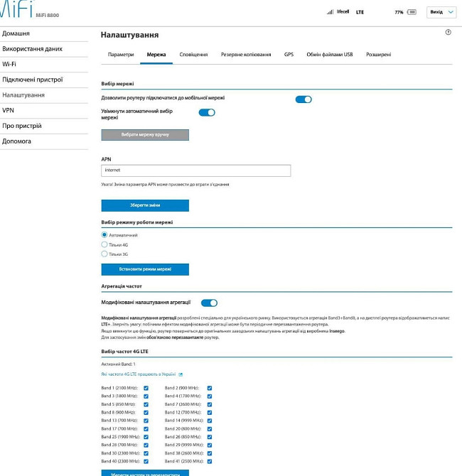Toggle automatic network selection switch

coord(207,113)
